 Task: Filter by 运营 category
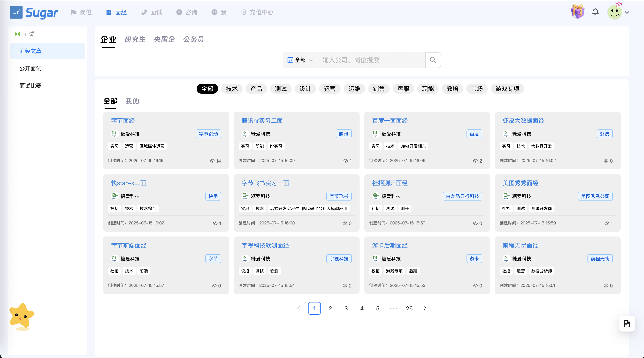coord(330,89)
